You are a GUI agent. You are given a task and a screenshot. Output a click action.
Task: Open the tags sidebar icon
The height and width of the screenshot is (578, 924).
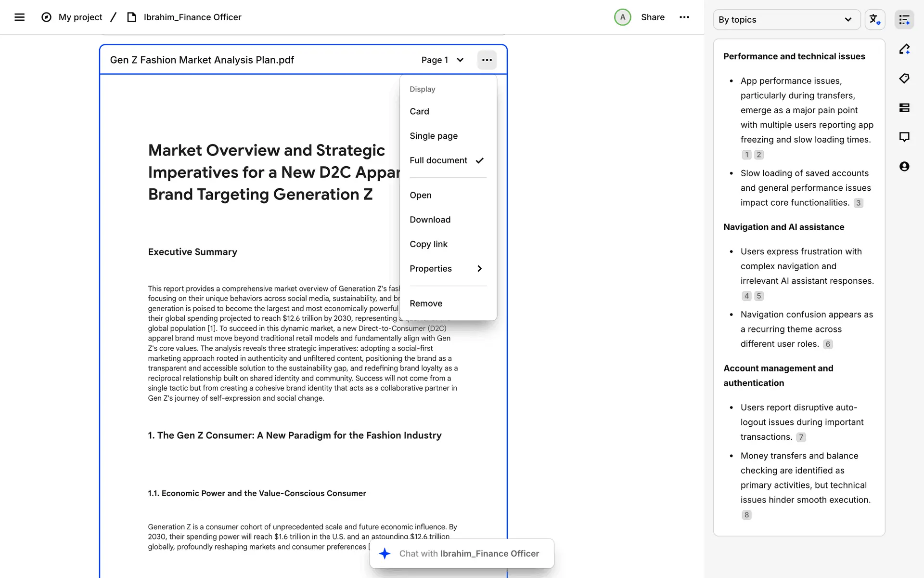coord(904,79)
